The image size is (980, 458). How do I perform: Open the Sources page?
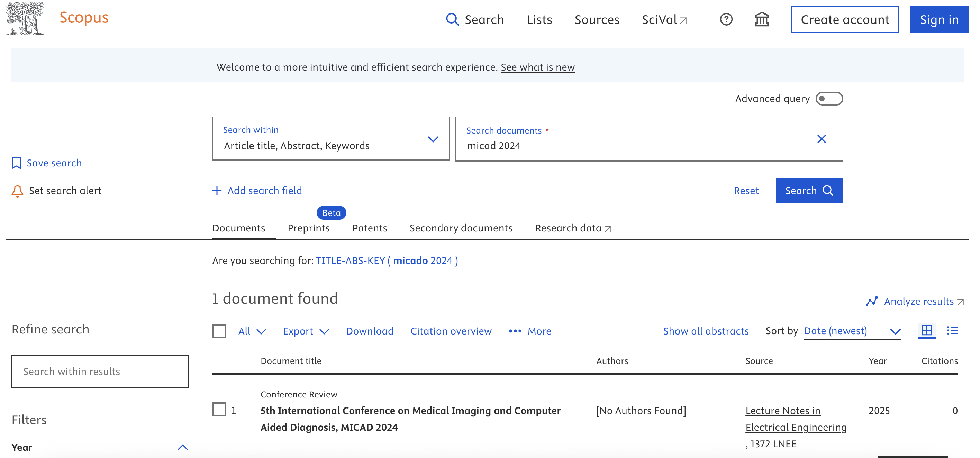click(x=597, y=19)
